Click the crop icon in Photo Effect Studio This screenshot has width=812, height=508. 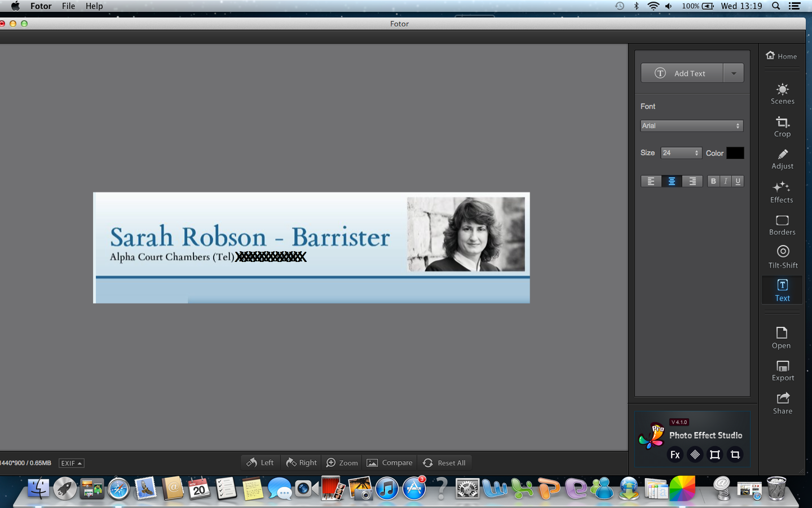pyautogui.click(x=735, y=454)
